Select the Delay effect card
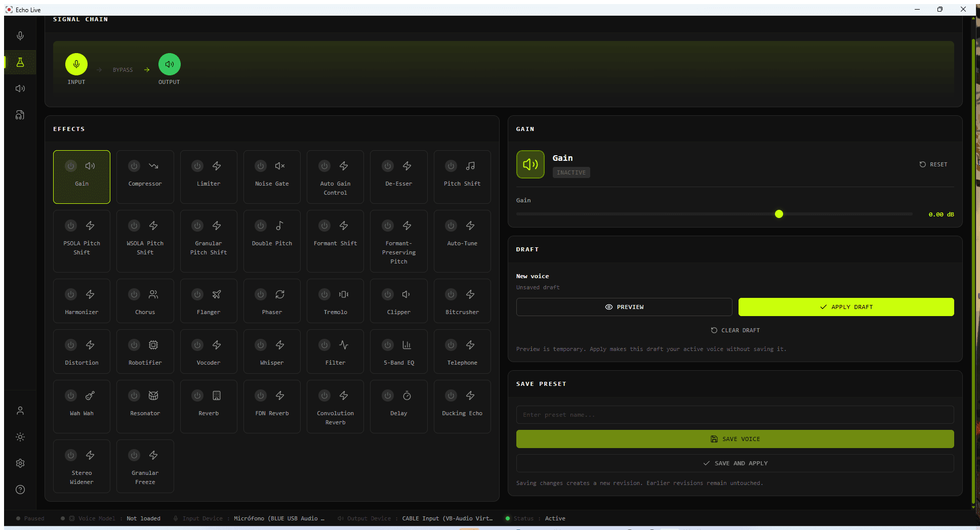Image resolution: width=980 pixels, height=530 pixels. point(399,407)
